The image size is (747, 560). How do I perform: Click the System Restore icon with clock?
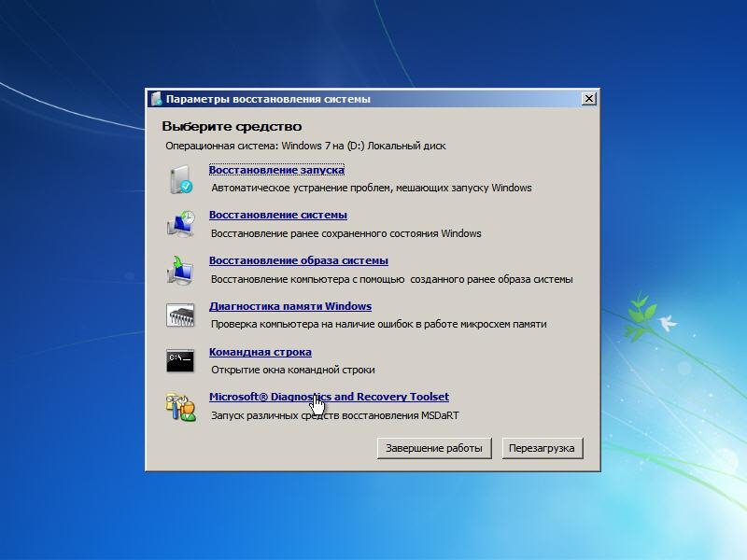pyautogui.click(x=180, y=224)
